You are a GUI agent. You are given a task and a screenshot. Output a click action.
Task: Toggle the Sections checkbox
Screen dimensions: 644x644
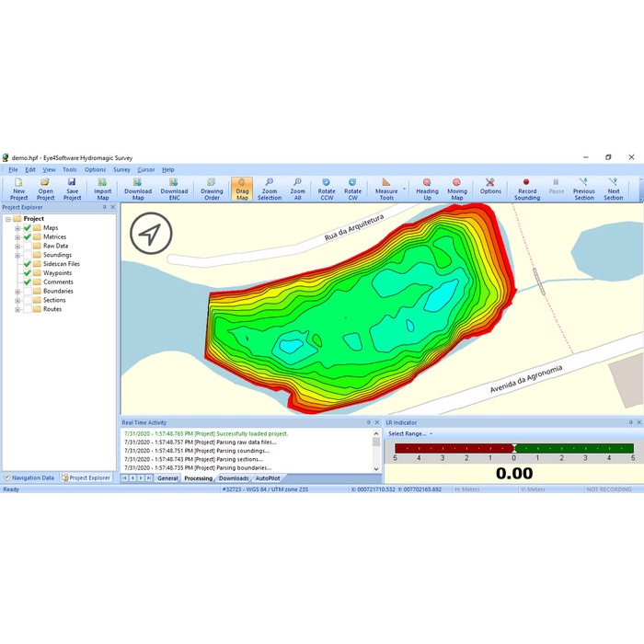click(28, 300)
